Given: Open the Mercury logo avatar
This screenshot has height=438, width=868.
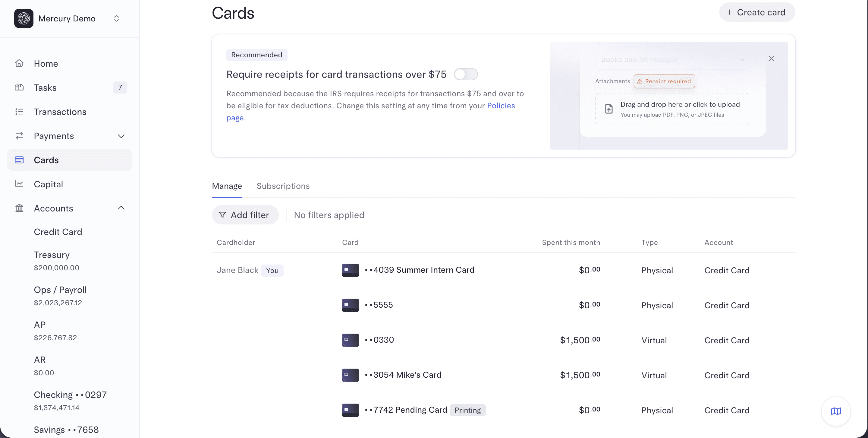Looking at the screenshot, I should [x=24, y=18].
